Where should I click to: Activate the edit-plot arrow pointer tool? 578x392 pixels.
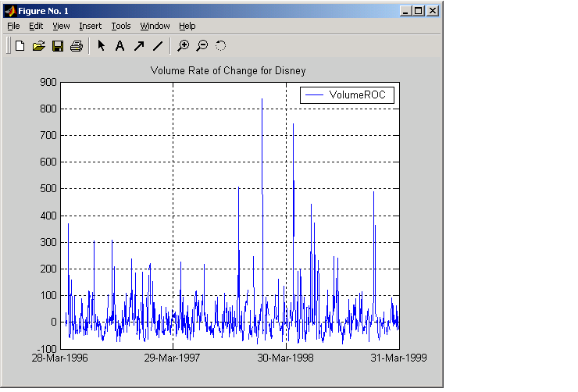coord(101,46)
